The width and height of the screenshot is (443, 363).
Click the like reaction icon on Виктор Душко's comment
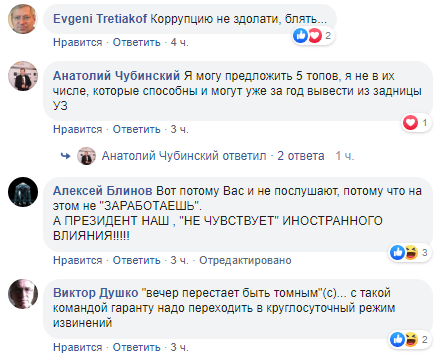(397, 340)
